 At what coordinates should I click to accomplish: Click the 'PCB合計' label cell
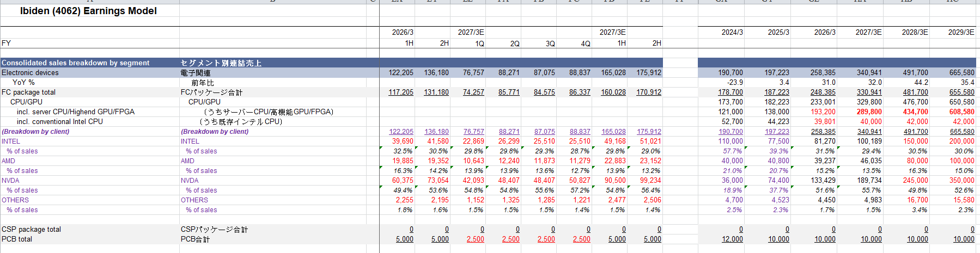pyautogui.click(x=195, y=239)
